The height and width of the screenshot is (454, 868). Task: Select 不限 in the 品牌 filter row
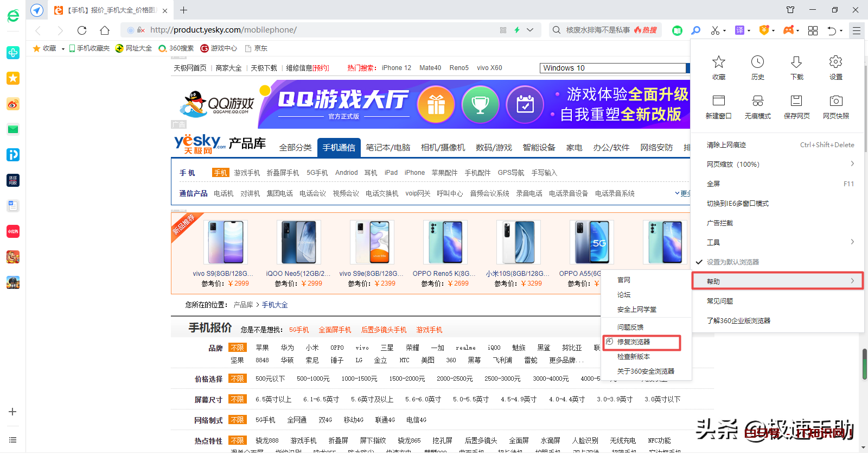click(237, 348)
